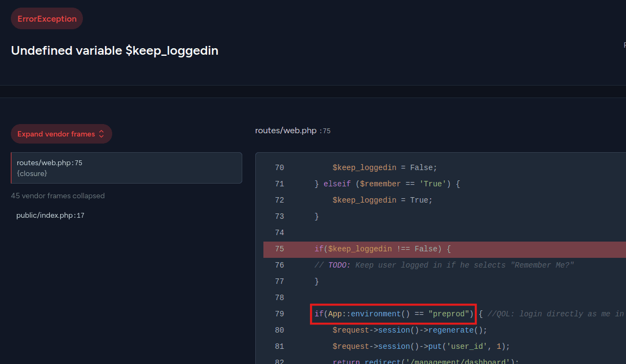Click the $keep_loggedin = False; statement
The width and height of the screenshot is (626, 364).
(384, 168)
